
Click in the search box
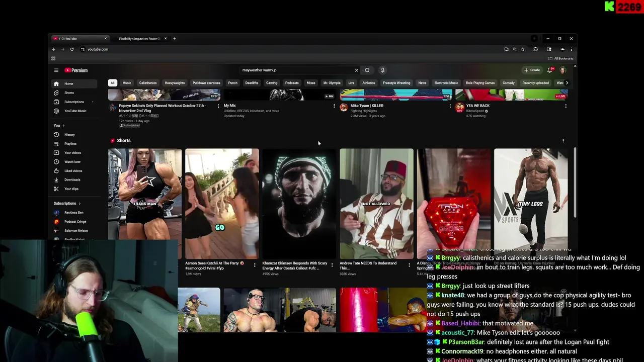coord(296,70)
